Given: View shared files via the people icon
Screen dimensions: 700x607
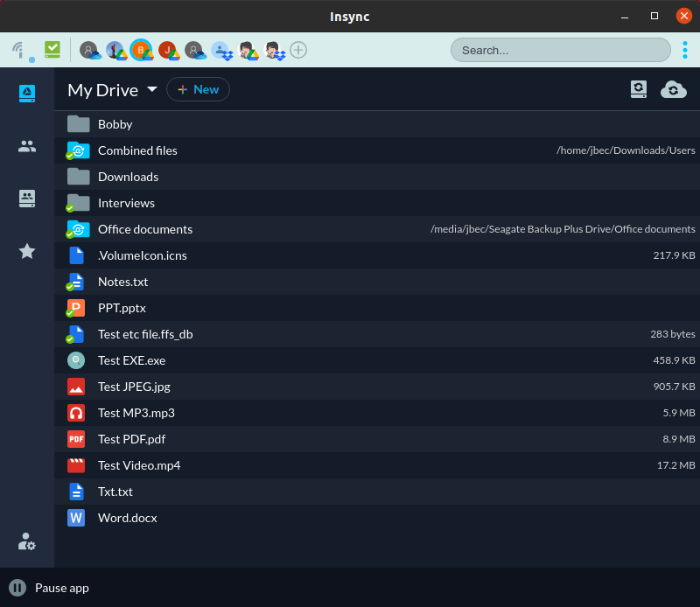Looking at the screenshot, I should click(27, 146).
